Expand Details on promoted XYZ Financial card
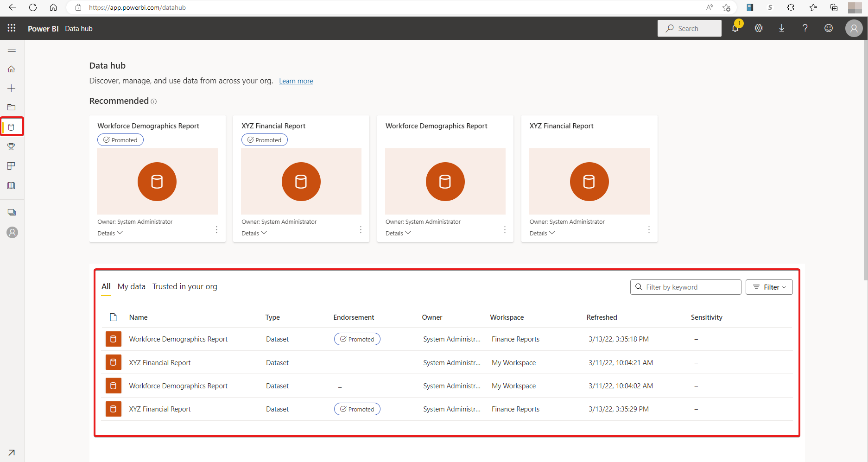The image size is (868, 462). coord(254,233)
